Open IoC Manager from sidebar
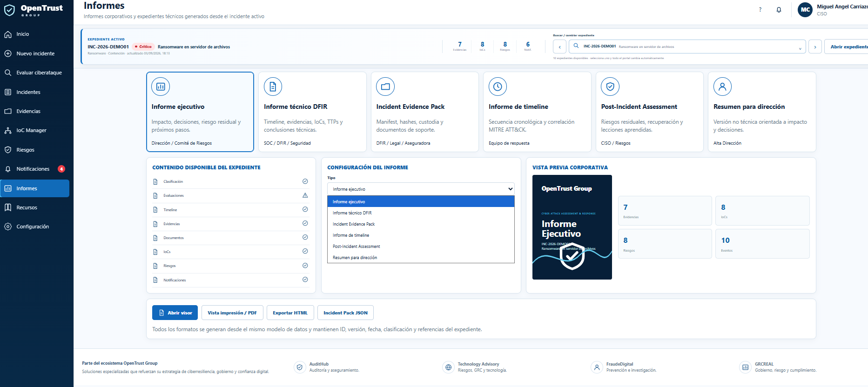Viewport: 868px width, 387px height. (x=35, y=130)
